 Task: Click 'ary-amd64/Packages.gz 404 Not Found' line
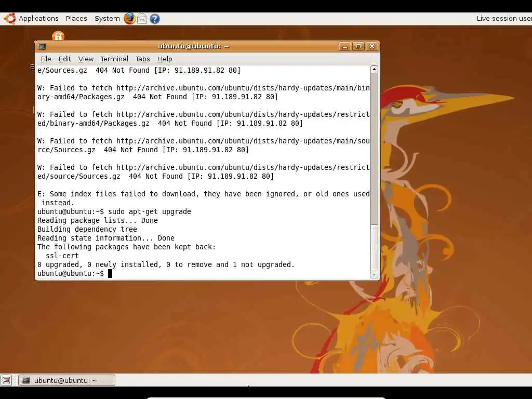[157, 97]
